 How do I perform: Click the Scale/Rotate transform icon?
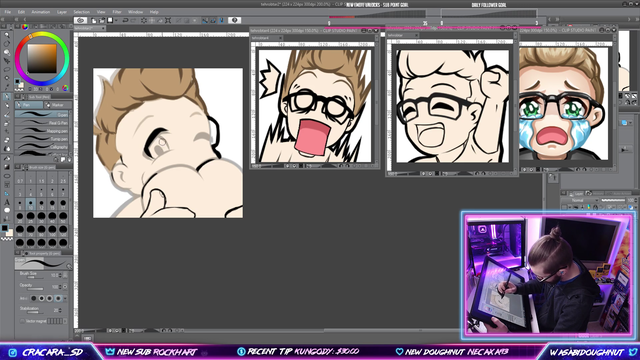[x=168, y=20]
